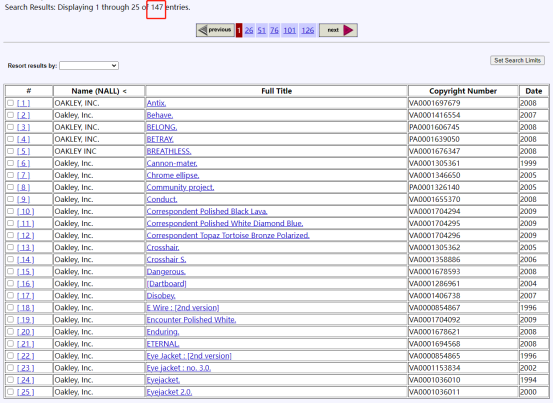This screenshot has width=554, height=404.
Task: Jump to results page starting at 26
Action: (249, 30)
